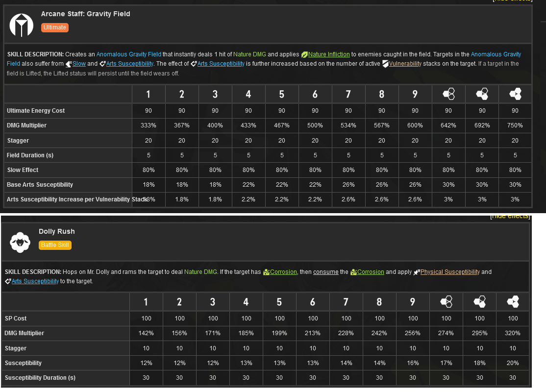Open the Physical Susceptibility link
Screen dimensions: 546x392
450,272
